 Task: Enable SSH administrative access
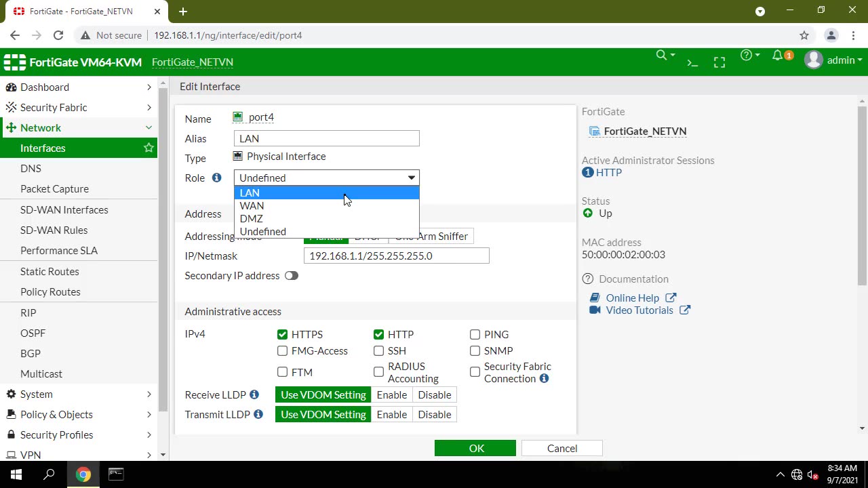click(378, 350)
